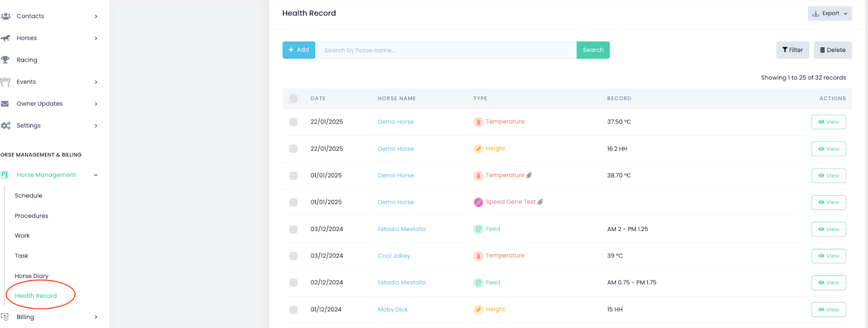Click the Racing trophy icon

pos(5,60)
